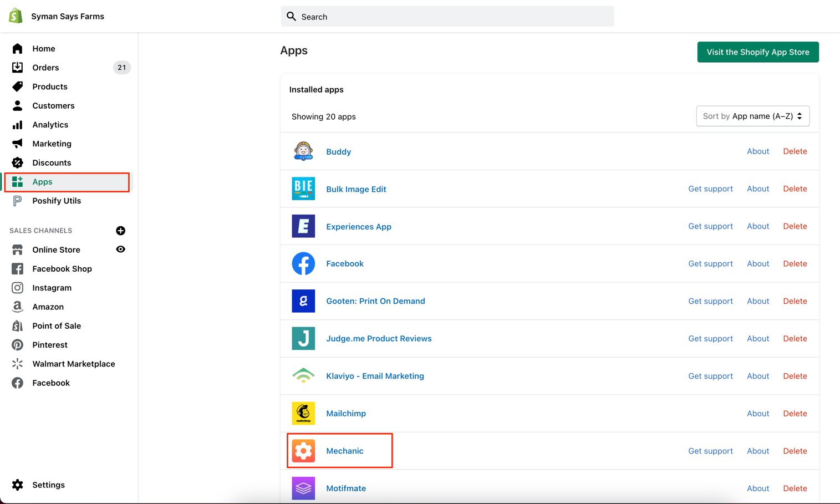This screenshot has width=840, height=504.
Task: Get support for Experiences App
Action: [x=710, y=226]
